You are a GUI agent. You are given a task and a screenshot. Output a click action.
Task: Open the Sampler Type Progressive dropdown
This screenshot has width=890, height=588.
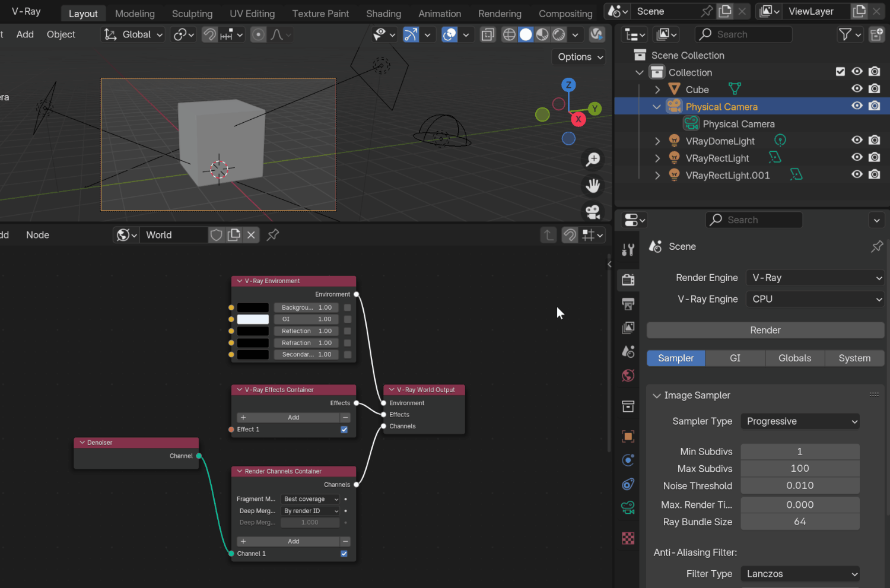[x=800, y=421]
